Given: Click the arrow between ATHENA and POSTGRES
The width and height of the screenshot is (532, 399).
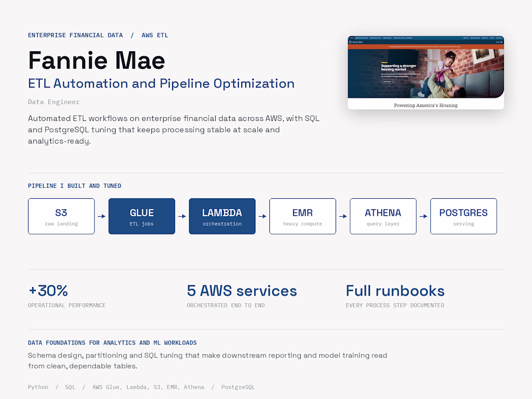Looking at the screenshot, I should 423,217.
